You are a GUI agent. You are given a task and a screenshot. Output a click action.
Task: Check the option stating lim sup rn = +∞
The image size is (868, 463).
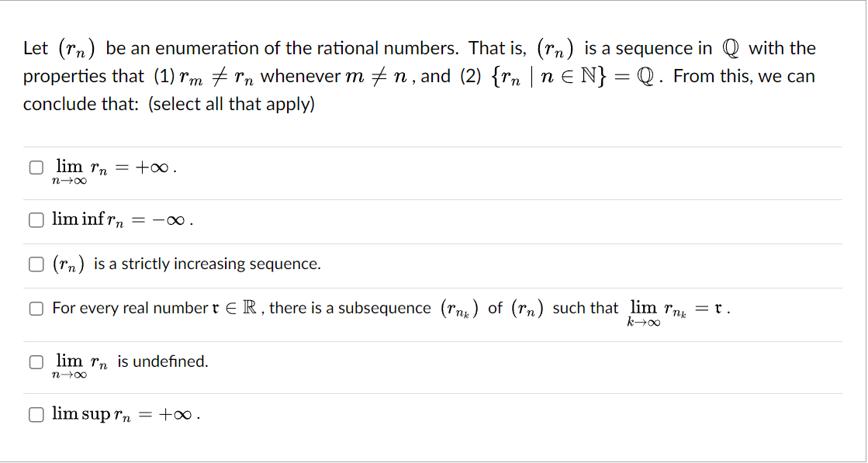[36, 414]
